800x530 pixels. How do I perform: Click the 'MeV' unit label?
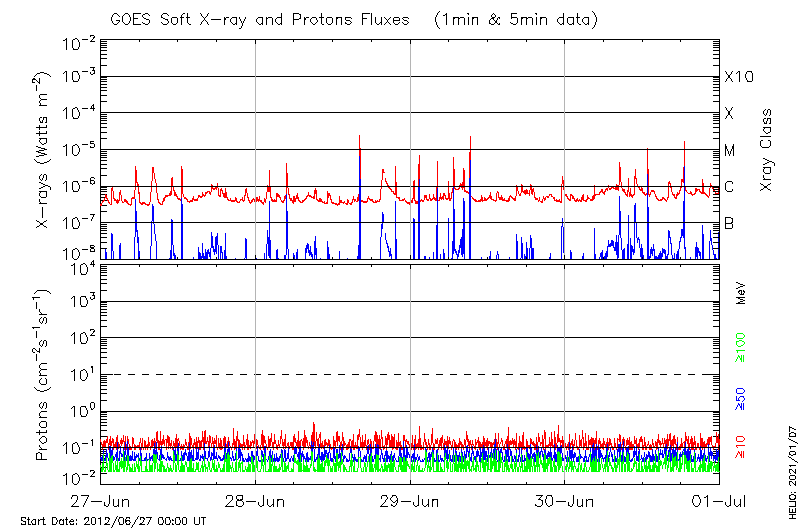[741, 295]
